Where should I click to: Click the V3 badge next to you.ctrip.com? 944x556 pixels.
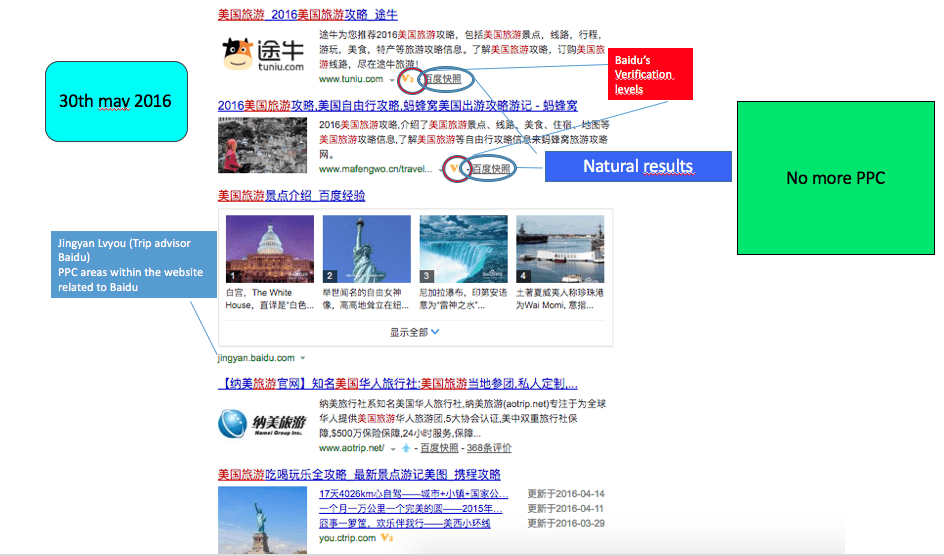[x=386, y=537]
